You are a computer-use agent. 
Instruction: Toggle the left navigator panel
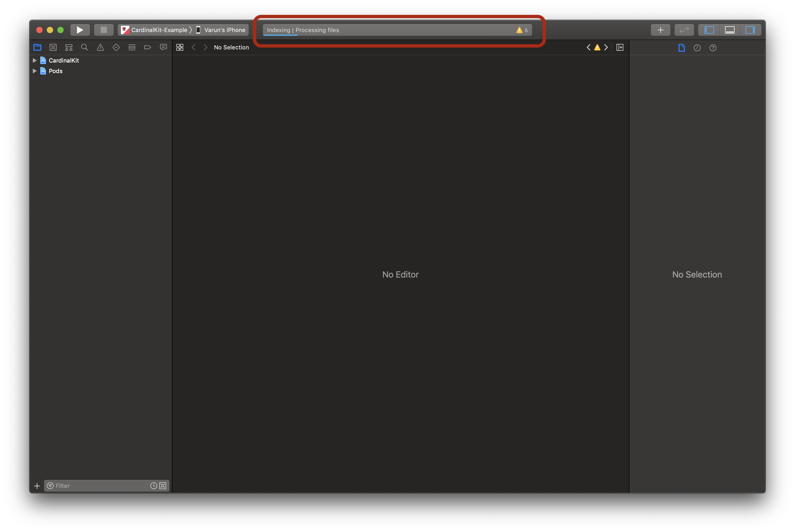[x=709, y=30]
